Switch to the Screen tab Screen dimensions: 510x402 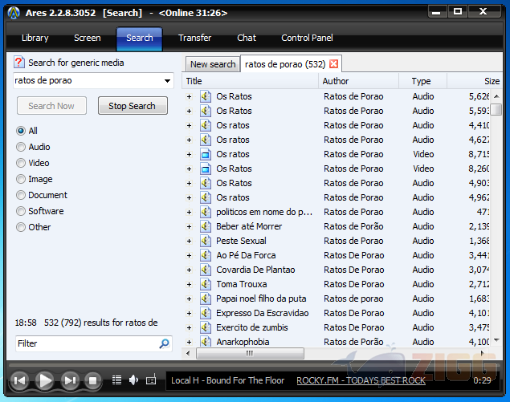click(x=87, y=38)
